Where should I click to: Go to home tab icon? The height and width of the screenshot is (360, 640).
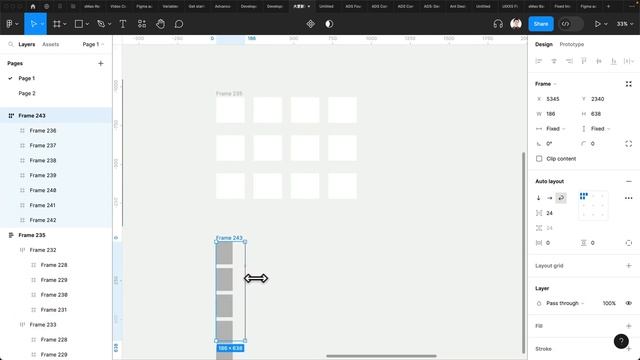pyautogui.click(x=33, y=7)
